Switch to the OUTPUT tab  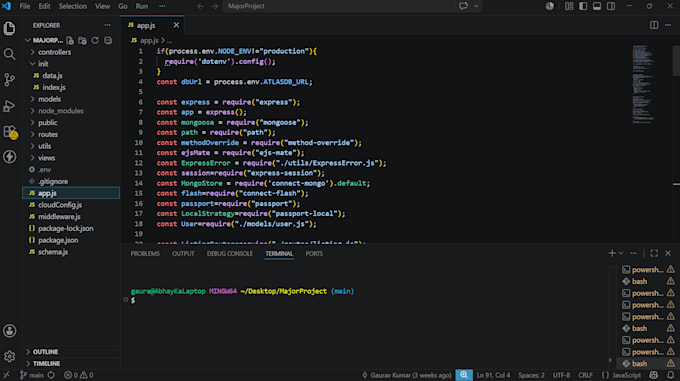click(183, 254)
